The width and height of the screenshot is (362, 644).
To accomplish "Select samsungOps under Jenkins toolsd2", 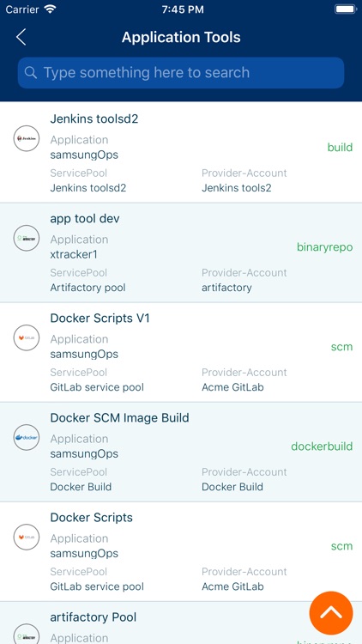I will click(x=84, y=155).
